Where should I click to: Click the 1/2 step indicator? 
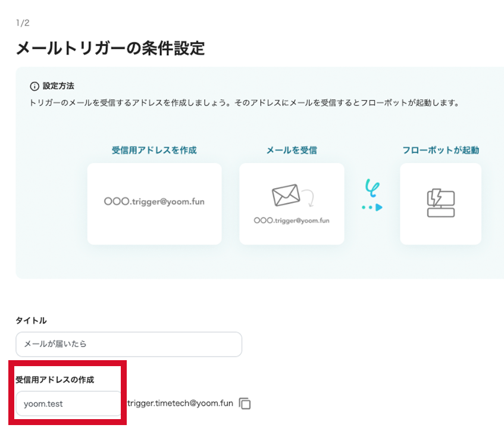pyautogui.click(x=23, y=23)
